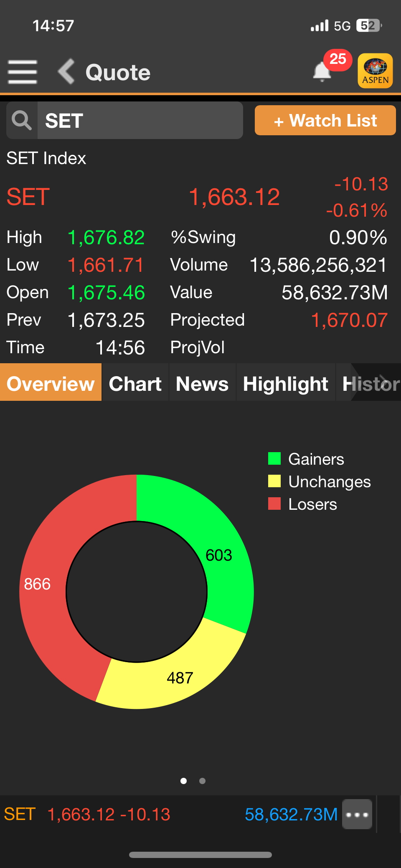The image size is (401, 868).
Task: Select first page dot indicator
Action: (183, 781)
